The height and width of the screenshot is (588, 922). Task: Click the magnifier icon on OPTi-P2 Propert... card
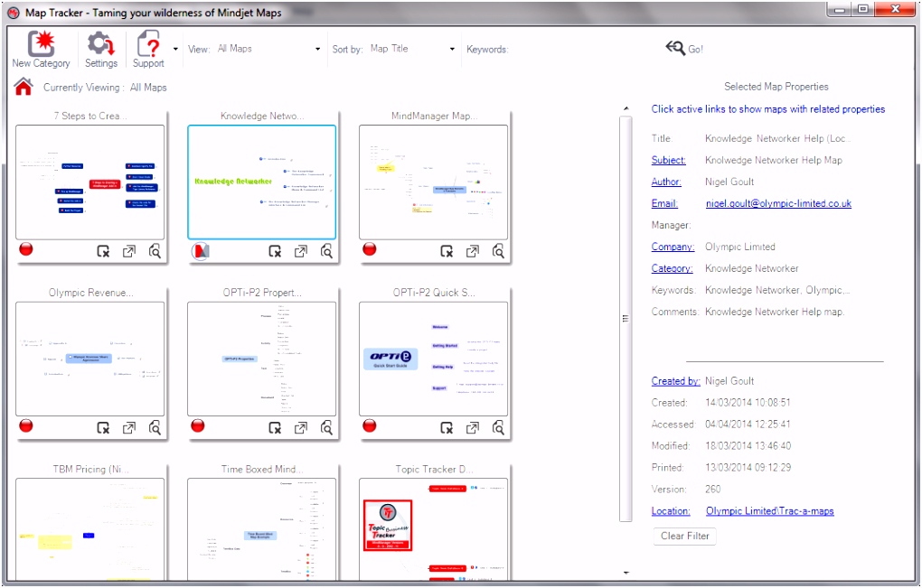pos(326,428)
